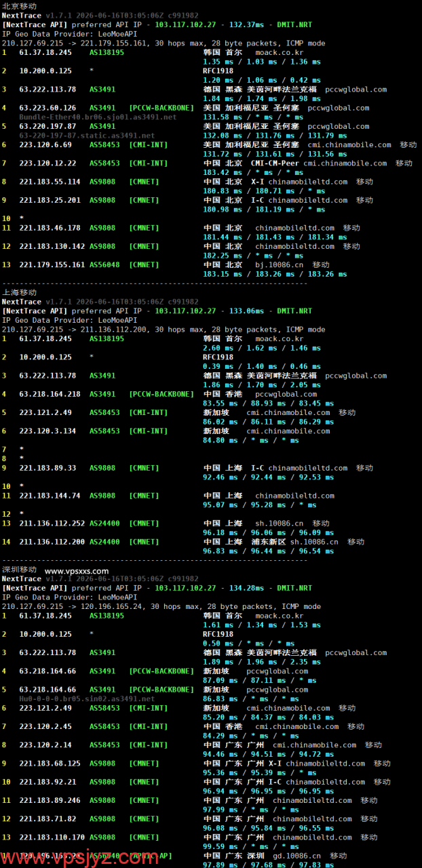Screen dimensions: 422x868
Task: Select hop IP "221.183.25.201"
Action: click(x=50, y=200)
